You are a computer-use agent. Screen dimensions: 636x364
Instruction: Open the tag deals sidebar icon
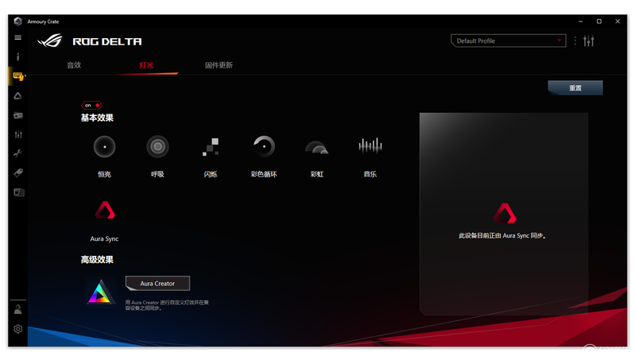coord(17,173)
